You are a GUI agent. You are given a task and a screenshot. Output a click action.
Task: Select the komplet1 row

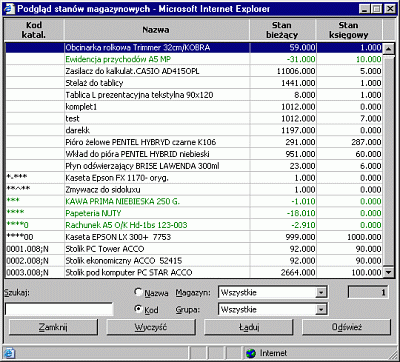194,107
